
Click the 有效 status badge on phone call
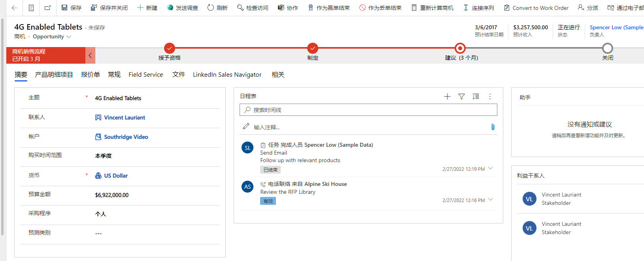268,201
